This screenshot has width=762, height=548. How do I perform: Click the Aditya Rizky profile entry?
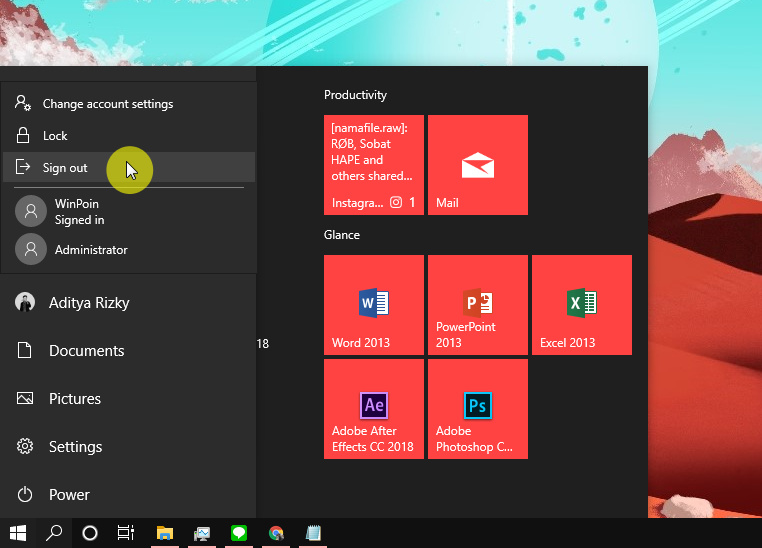[128, 302]
